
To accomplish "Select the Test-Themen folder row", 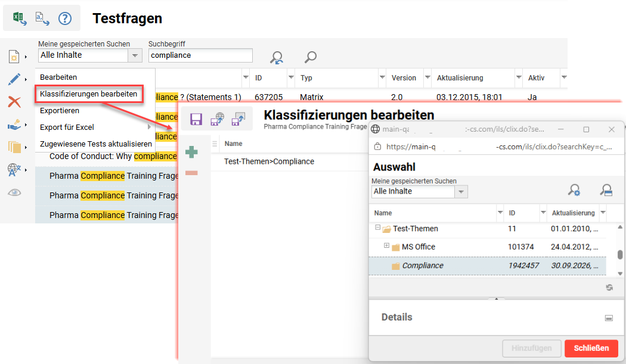I will pos(488,229).
